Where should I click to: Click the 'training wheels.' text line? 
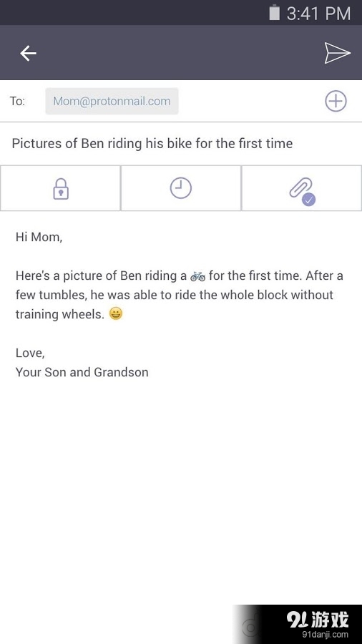click(60, 315)
